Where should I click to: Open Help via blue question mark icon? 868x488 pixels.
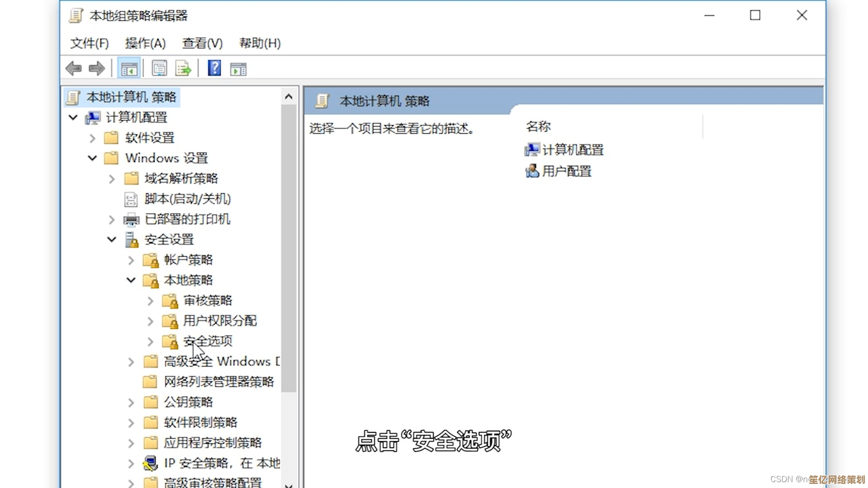[x=214, y=69]
